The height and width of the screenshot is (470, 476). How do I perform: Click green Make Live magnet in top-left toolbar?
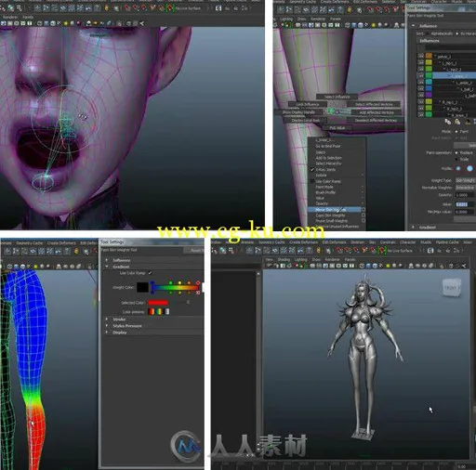[x=170, y=8]
